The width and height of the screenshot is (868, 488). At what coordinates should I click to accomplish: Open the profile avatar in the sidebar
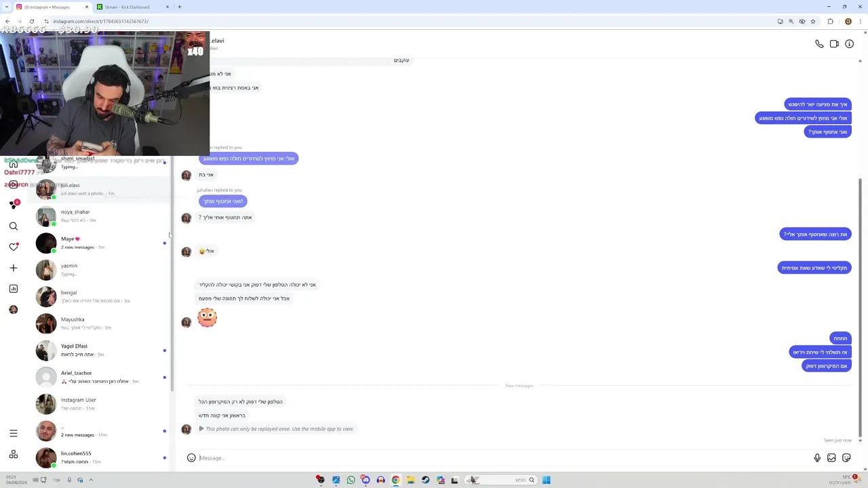coord(13,310)
